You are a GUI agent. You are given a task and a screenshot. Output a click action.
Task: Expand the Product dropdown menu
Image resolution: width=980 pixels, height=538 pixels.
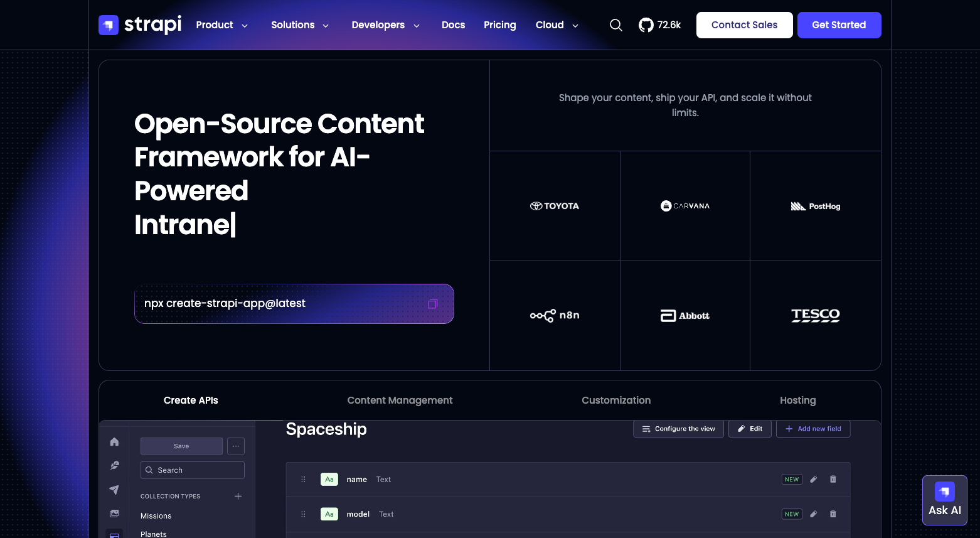pos(222,25)
